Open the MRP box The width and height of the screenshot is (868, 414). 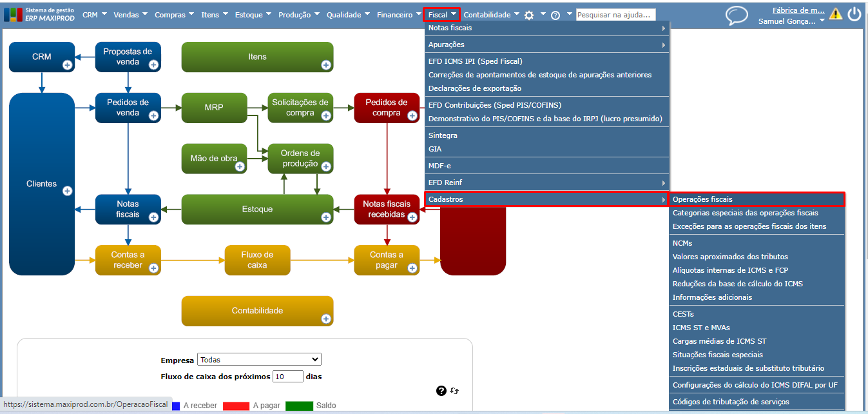214,108
